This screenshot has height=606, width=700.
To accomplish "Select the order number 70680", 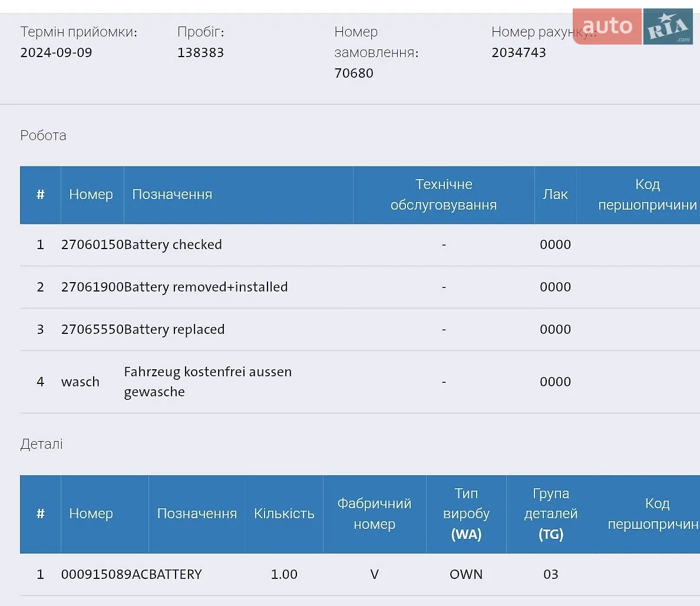I will click(x=354, y=73).
